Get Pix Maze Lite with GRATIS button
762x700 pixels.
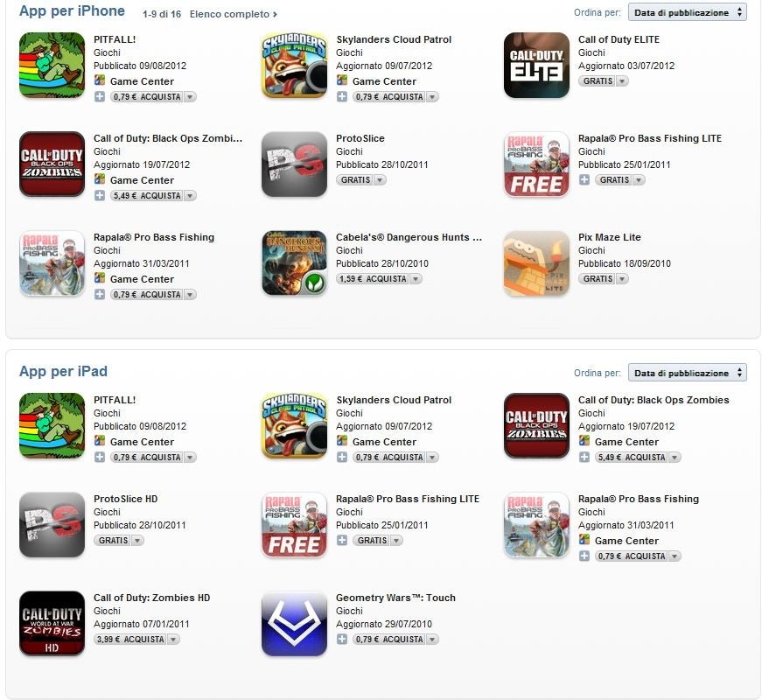(x=598, y=279)
